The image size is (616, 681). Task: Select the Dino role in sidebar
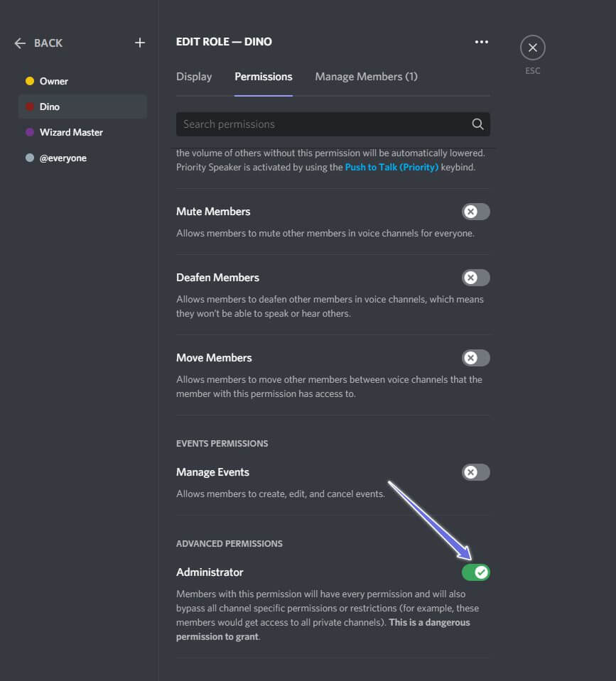(82, 107)
